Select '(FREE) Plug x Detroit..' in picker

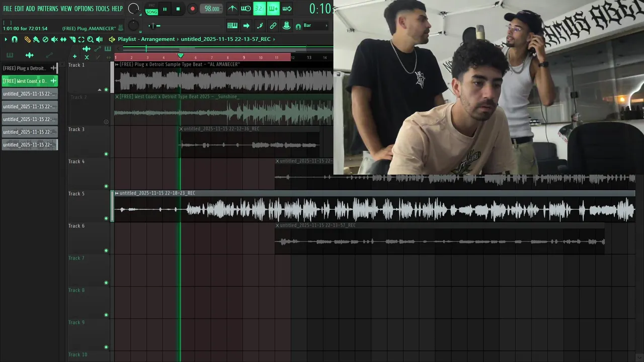tap(29, 68)
